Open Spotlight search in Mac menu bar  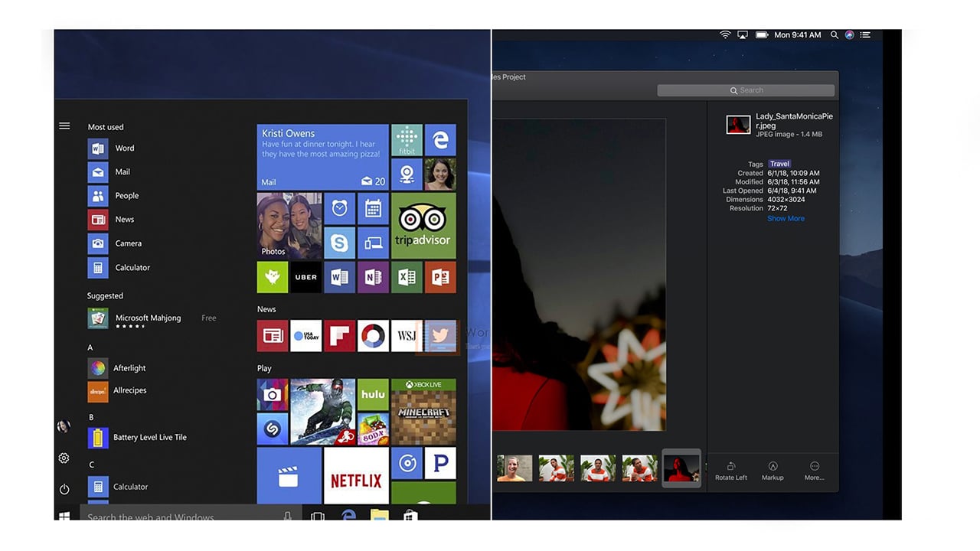point(835,35)
